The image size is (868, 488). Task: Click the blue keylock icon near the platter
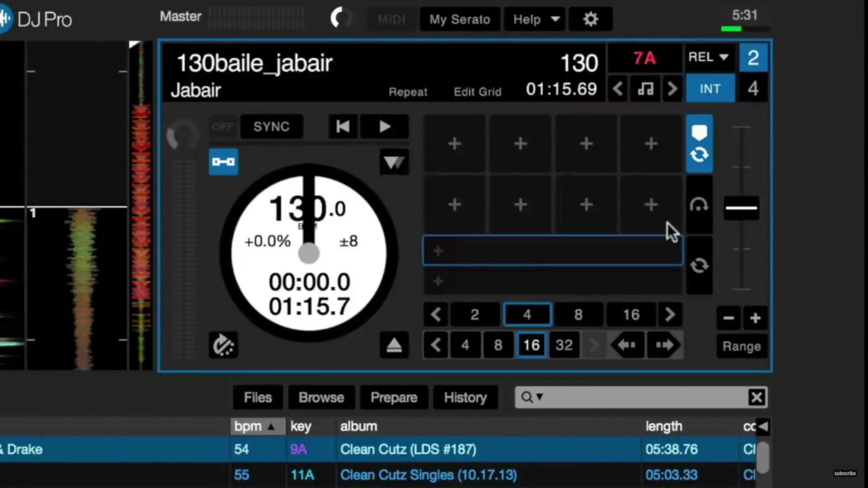223,161
